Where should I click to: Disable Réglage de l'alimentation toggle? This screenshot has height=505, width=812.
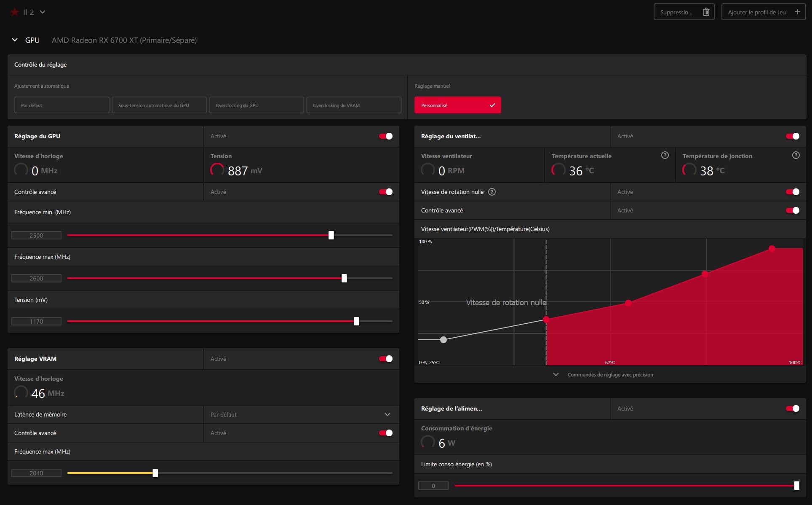pos(792,408)
